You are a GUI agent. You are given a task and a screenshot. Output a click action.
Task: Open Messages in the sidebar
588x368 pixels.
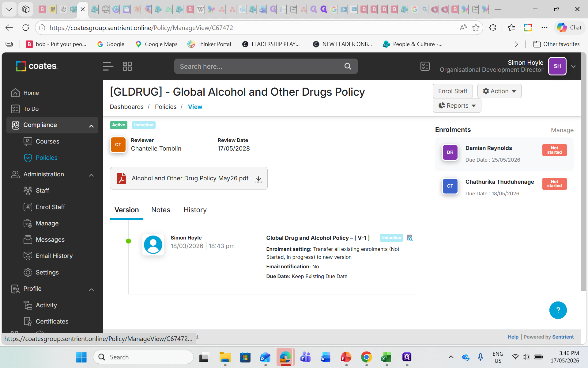point(50,240)
